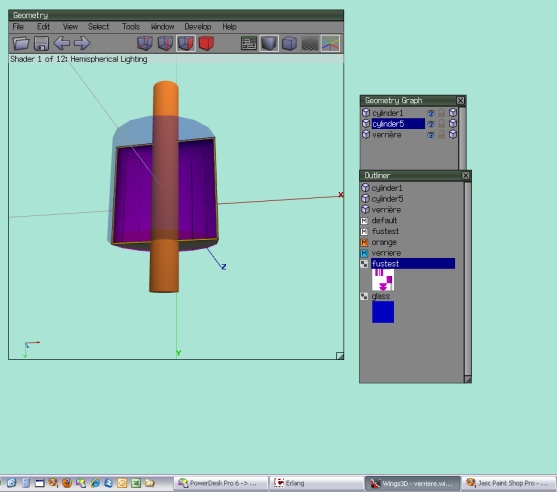Select orange material in Outliner
557x492 pixels.
pos(384,242)
